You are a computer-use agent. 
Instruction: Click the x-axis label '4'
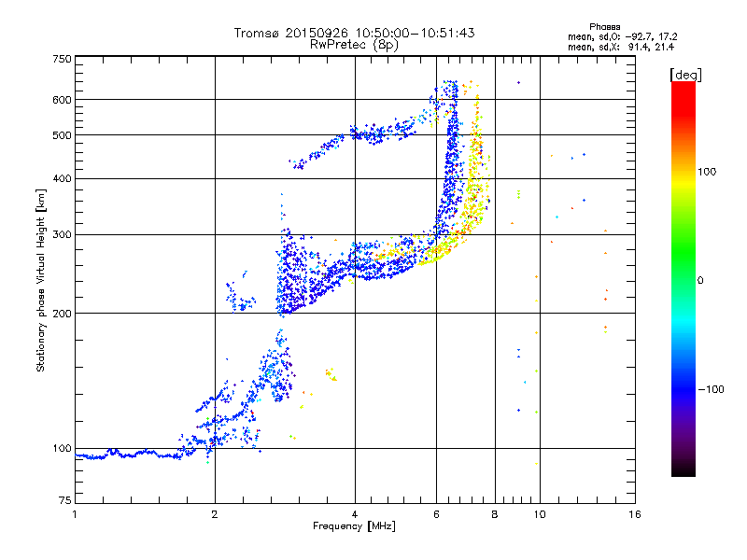(355, 514)
